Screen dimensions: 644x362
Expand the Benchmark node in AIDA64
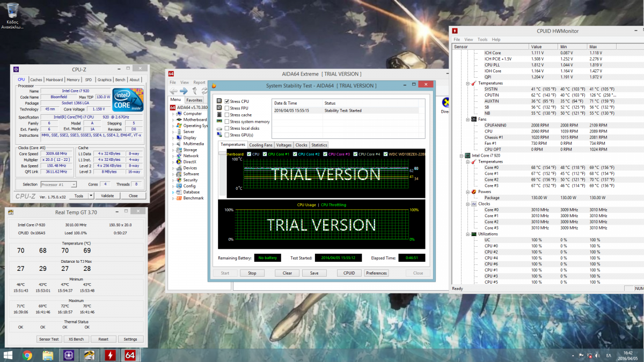(173, 198)
